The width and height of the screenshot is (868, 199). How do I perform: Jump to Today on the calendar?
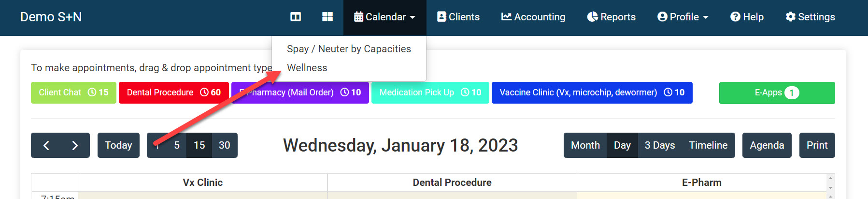point(118,145)
